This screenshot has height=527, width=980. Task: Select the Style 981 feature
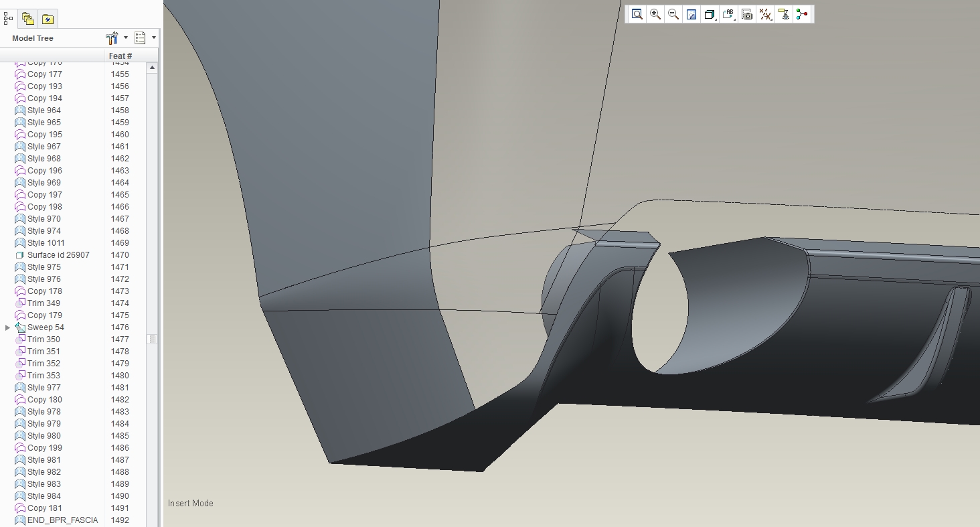[44, 460]
